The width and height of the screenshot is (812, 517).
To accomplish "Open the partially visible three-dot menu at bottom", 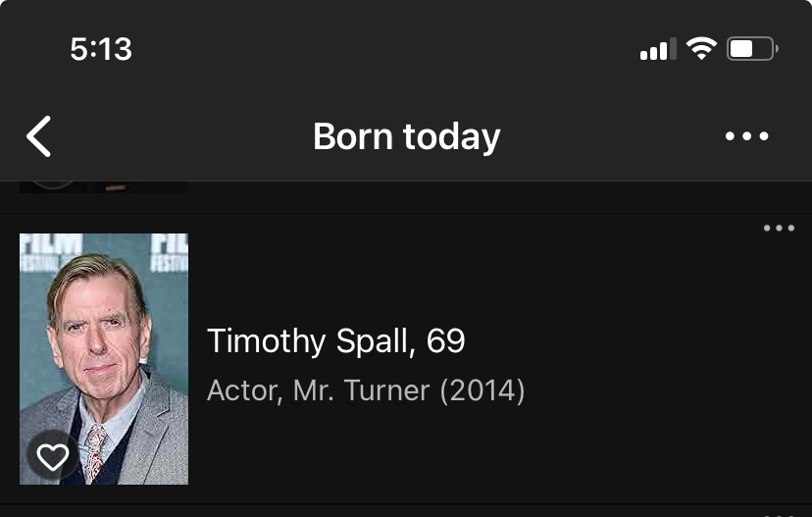I will click(779, 513).
